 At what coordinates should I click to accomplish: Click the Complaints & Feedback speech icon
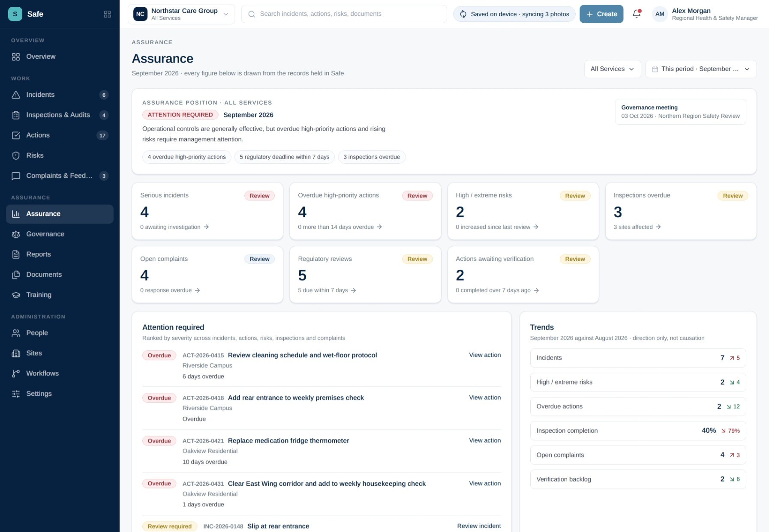(x=16, y=176)
